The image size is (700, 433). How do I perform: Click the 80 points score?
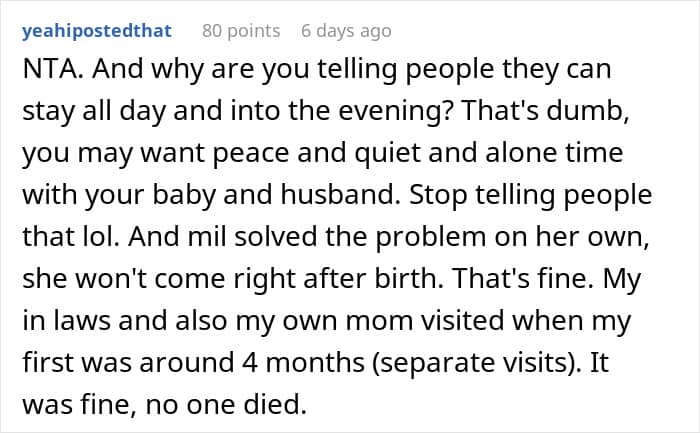[242, 31]
